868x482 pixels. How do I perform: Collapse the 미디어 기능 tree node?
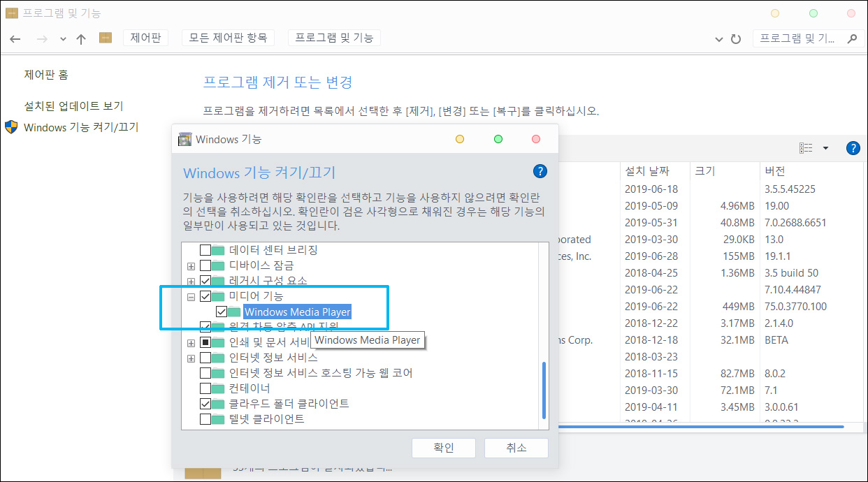(191, 297)
